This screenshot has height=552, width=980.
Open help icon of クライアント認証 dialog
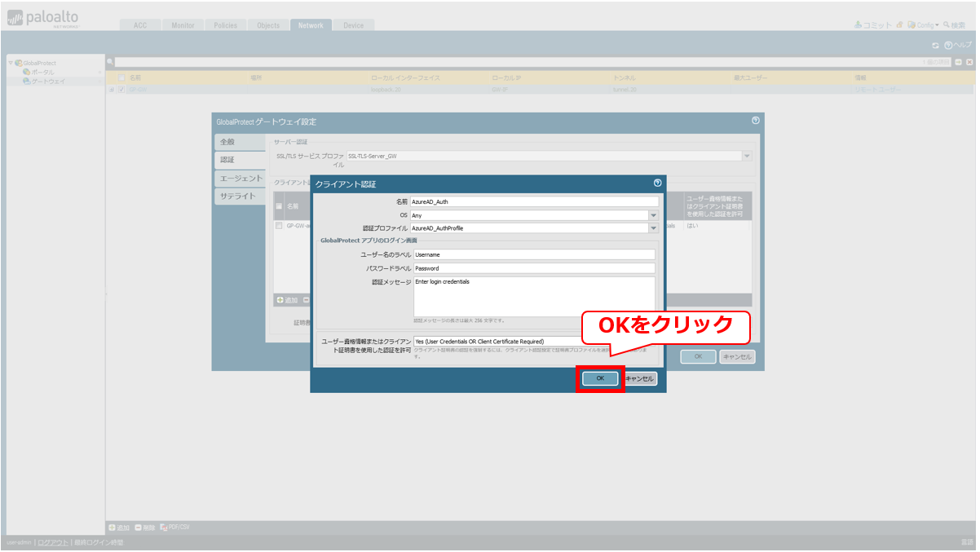point(657,183)
